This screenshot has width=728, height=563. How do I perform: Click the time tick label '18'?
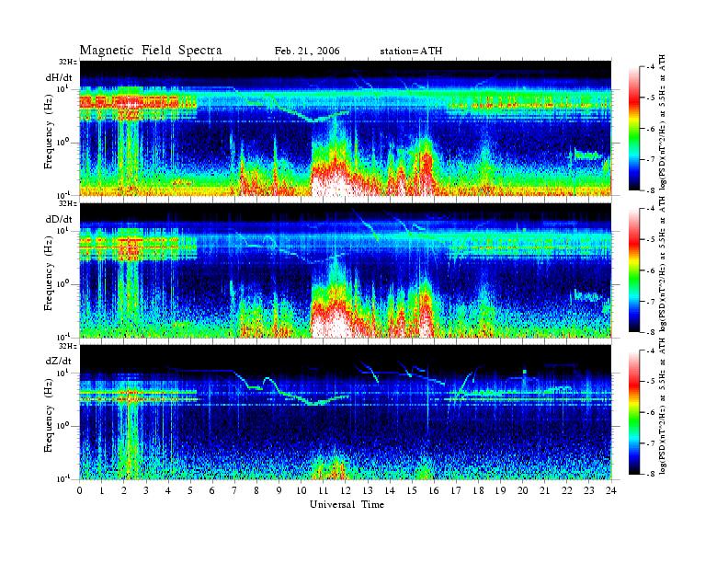[478, 491]
